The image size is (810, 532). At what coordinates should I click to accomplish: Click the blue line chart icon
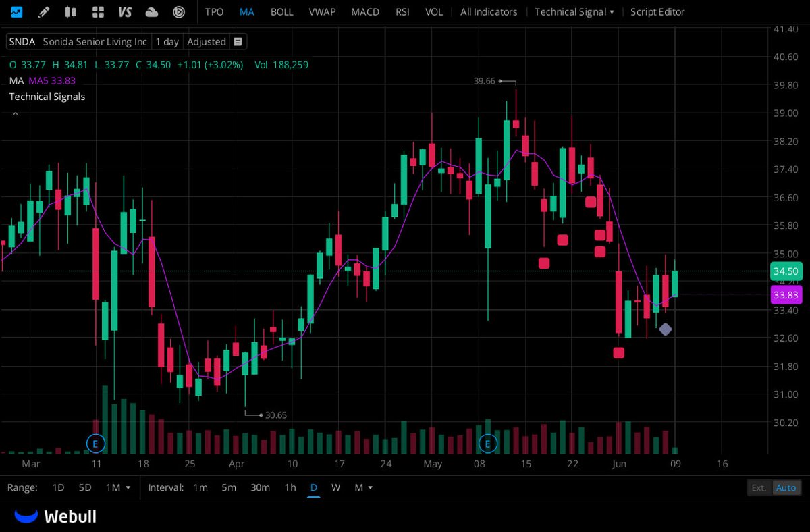coord(16,11)
